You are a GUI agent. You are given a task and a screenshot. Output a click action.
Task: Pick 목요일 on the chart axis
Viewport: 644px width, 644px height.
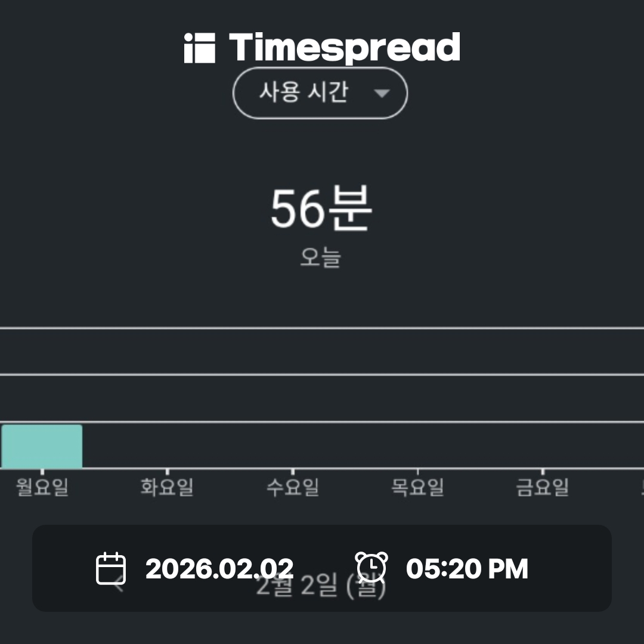pos(417,487)
